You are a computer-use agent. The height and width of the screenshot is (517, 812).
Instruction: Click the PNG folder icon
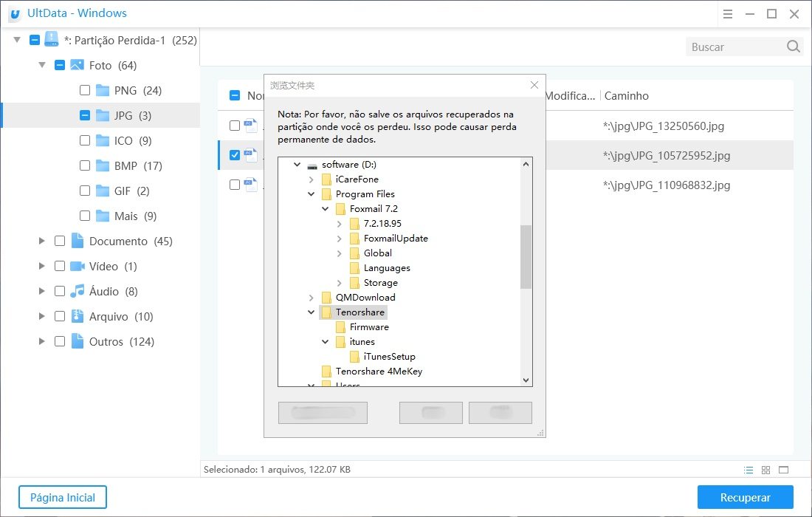coord(103,90)
